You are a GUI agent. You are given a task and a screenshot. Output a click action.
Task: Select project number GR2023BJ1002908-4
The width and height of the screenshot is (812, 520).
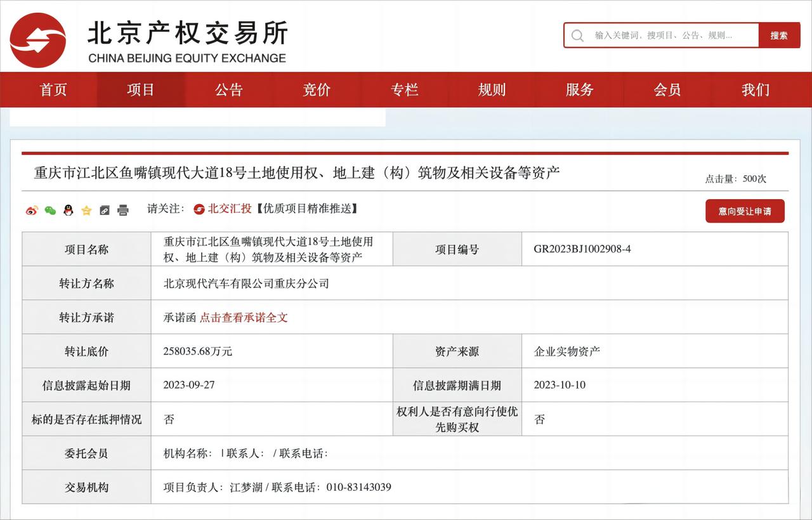[582, 249]
